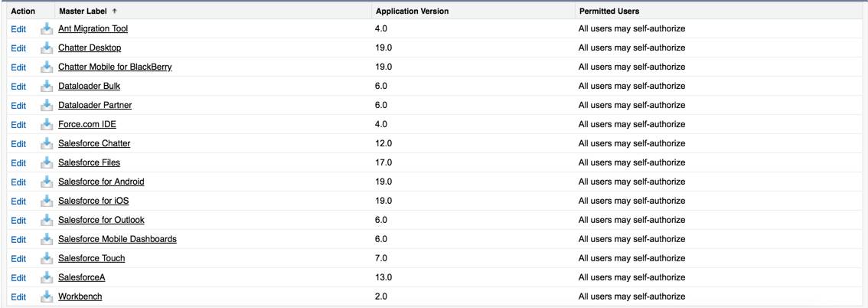Click download icon for Chatter Mobile for BlackBerry
The width and height of the screenshot is (868, 308).
pyautogui.click(x=47, y=67)
